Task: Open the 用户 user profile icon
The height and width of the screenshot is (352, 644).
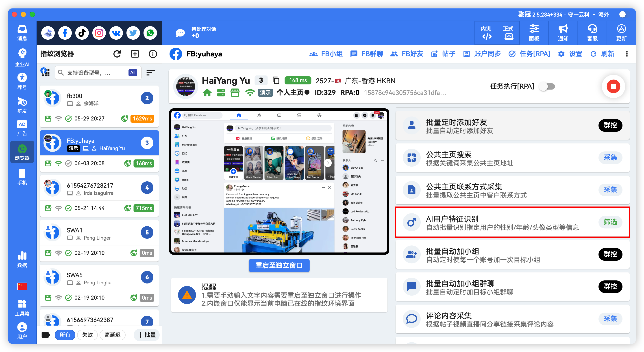Action: [x=22, y=331]
